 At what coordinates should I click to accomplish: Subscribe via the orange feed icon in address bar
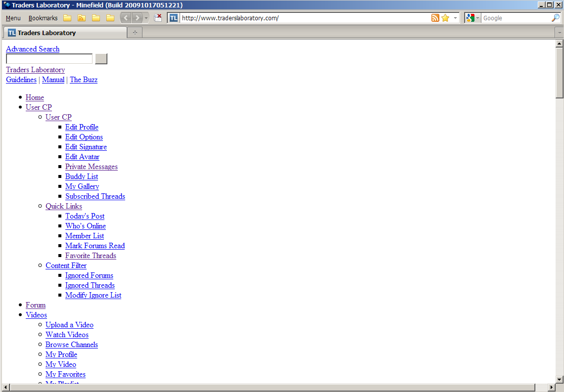[435, 18]
